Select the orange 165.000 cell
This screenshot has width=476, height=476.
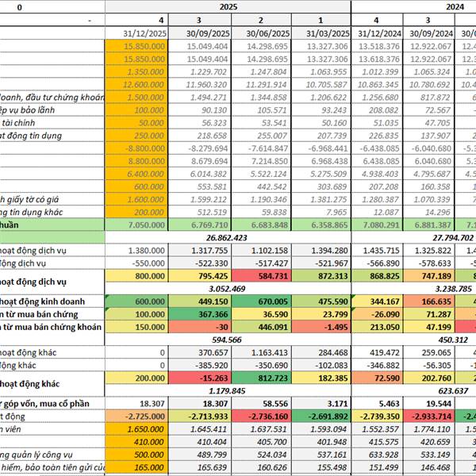[x=136, y=467]
